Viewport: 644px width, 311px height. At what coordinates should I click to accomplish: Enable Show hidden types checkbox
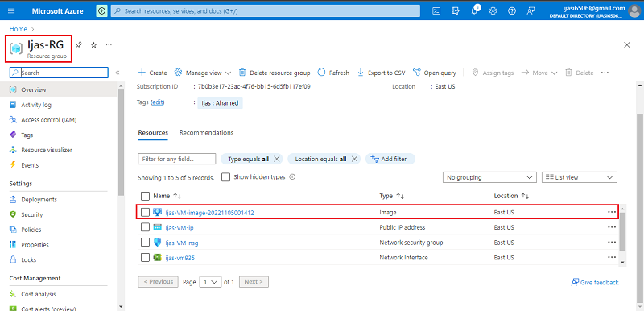(225, 177)
